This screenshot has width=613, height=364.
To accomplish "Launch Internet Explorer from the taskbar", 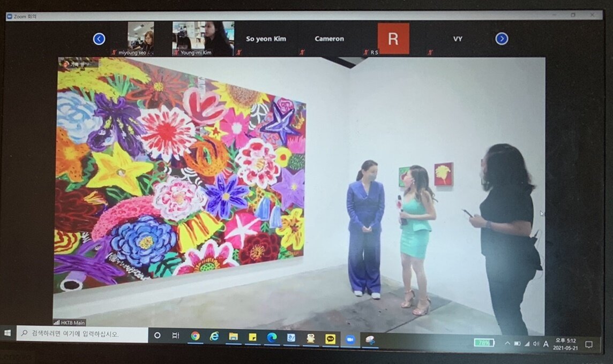I will pos(214,336).
